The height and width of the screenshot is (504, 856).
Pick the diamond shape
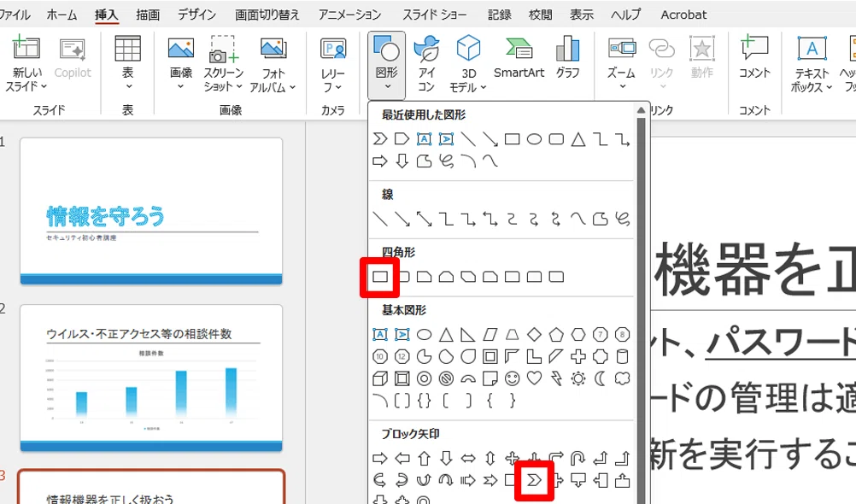tap(534, 334)
